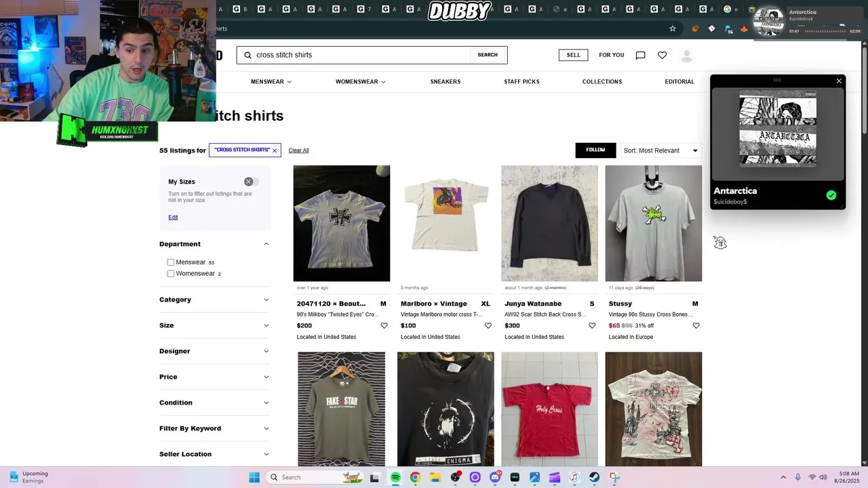Open the Sort: Most Relevant dropdown

pos(660,150)
